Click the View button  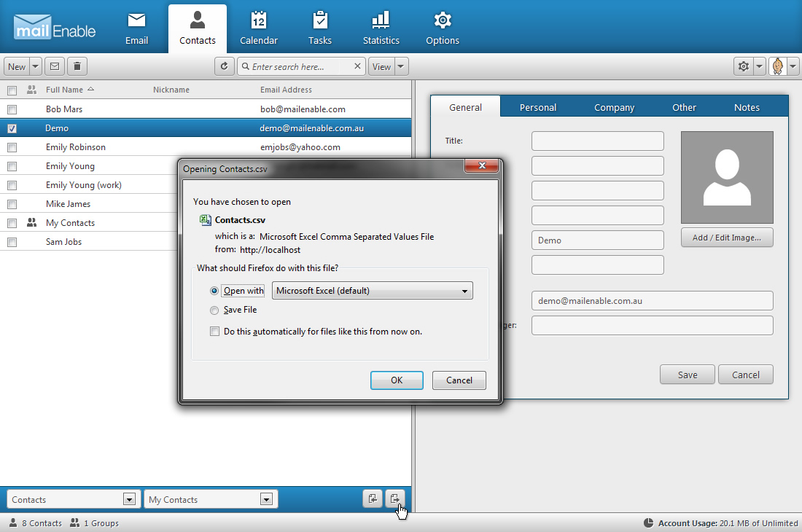coord(381,66)
